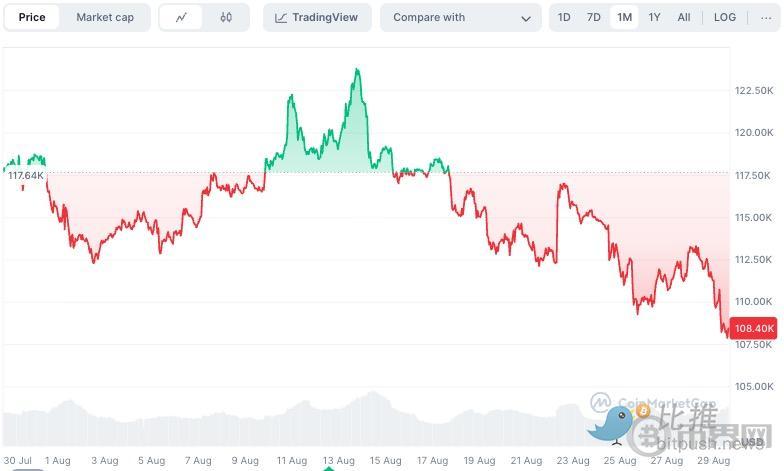Open the more options ellipsis menu
Viewport: 784px width, 471px height.
[x=766, y=17]
